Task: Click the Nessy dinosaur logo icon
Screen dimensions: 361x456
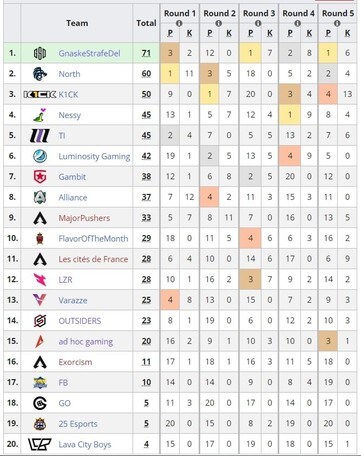Action: click(40, 115)
